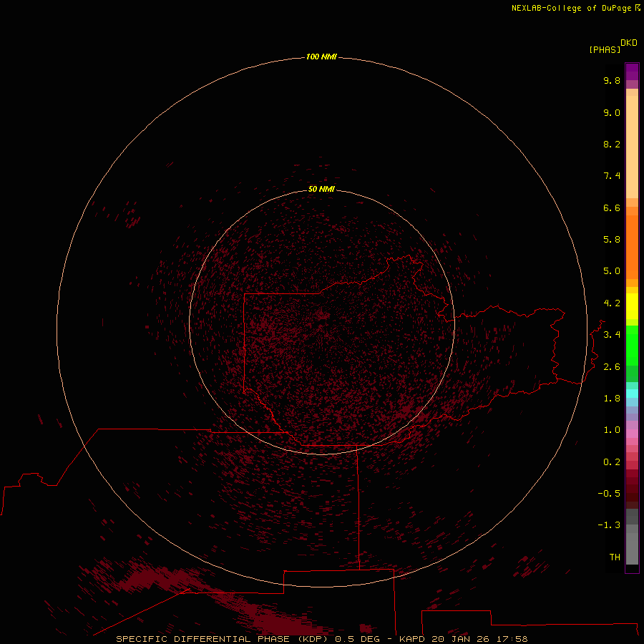Click the 5.8 scale value

click(612, 240)
